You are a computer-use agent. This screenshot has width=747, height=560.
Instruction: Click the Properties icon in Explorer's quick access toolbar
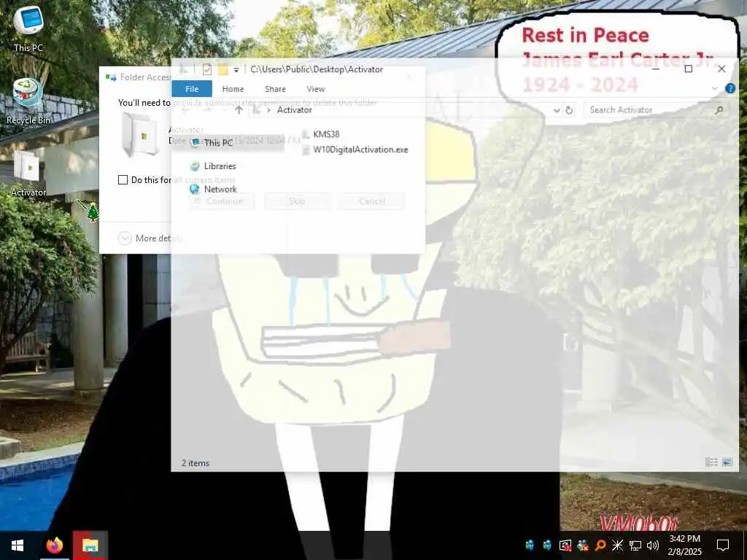click(206, 69)
